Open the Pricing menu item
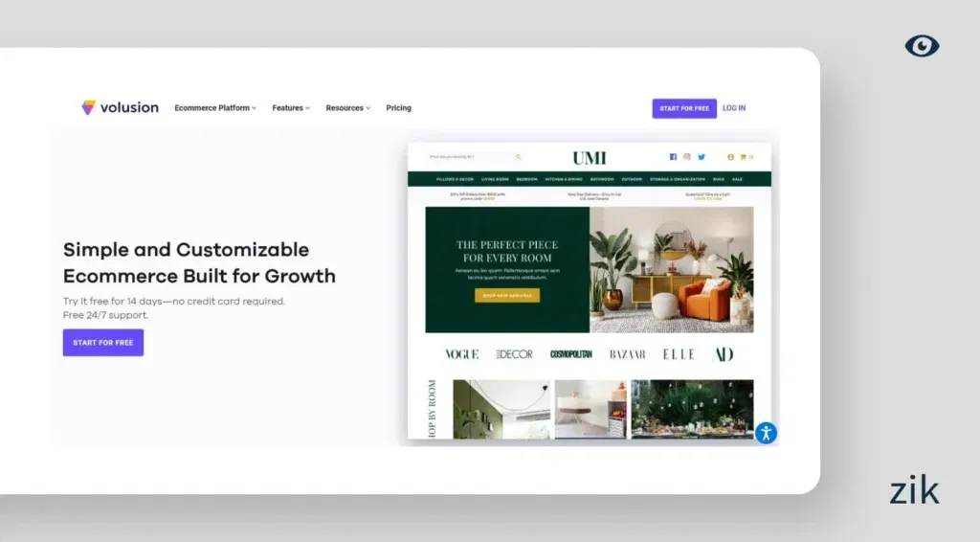The width and height of the screenshot is (980, 542). point(398,108)
